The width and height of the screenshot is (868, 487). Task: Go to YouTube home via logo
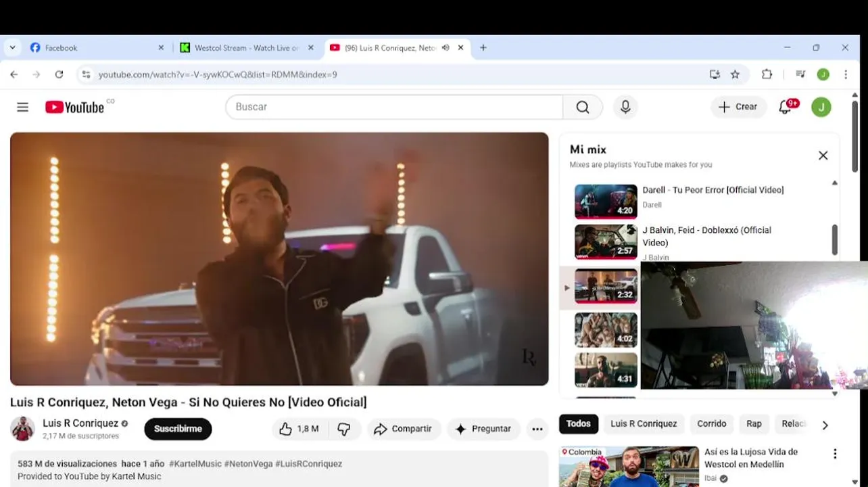click(75, 107)
